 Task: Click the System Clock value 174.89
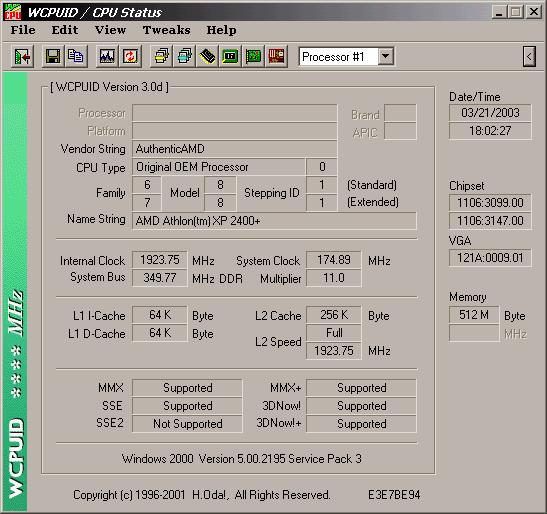pos(334,260)
